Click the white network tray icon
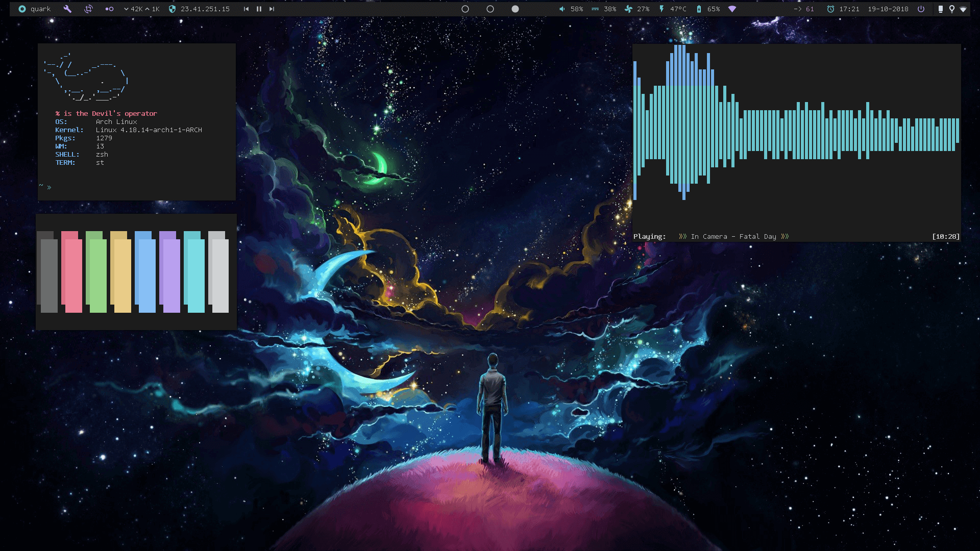Screen dimensions: 980x551 click(963, 9)
